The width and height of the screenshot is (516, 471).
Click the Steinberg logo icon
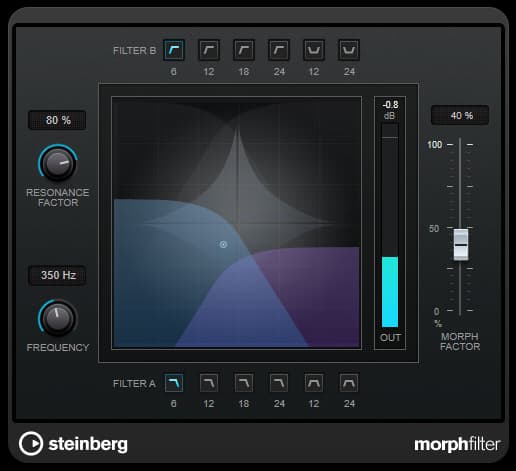pyautogui.click(x=31, y=444)
